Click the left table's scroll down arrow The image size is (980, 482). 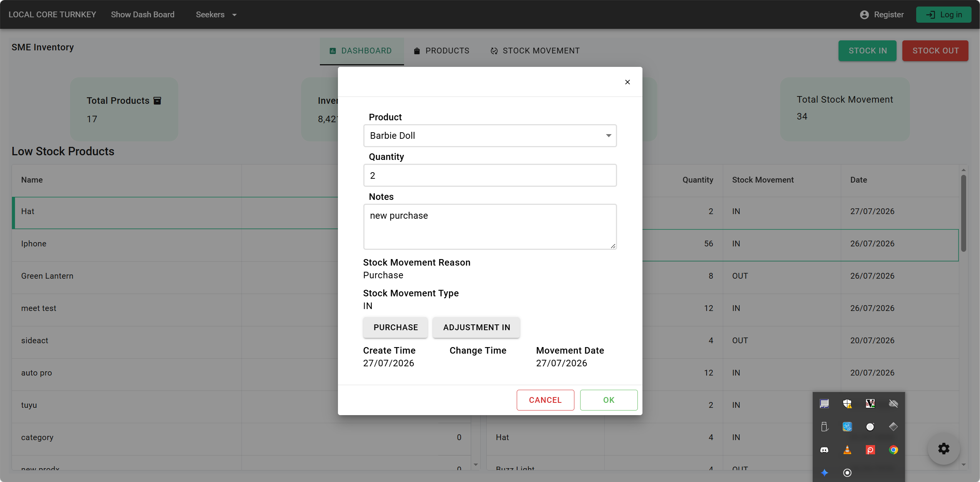[x=476, y=465]
